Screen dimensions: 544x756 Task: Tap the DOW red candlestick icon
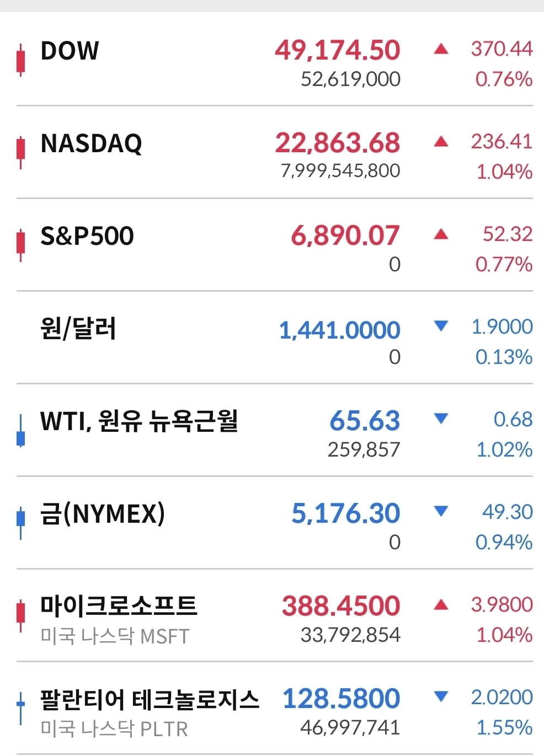(x=21, y=60)
